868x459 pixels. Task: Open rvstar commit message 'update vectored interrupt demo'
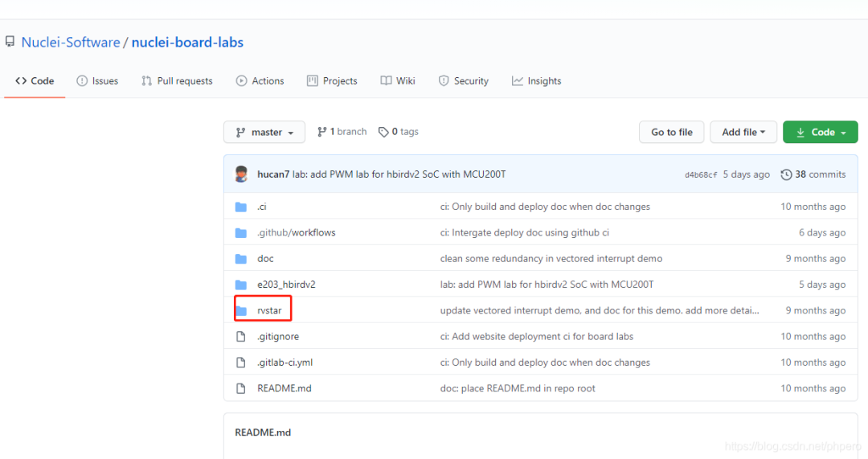pos(600,310)
